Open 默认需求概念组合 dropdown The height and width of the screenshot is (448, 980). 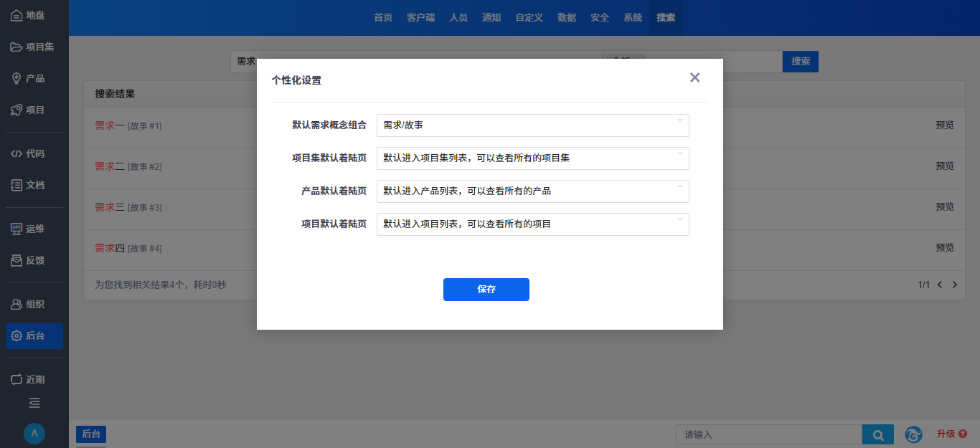tap(533, 125)
